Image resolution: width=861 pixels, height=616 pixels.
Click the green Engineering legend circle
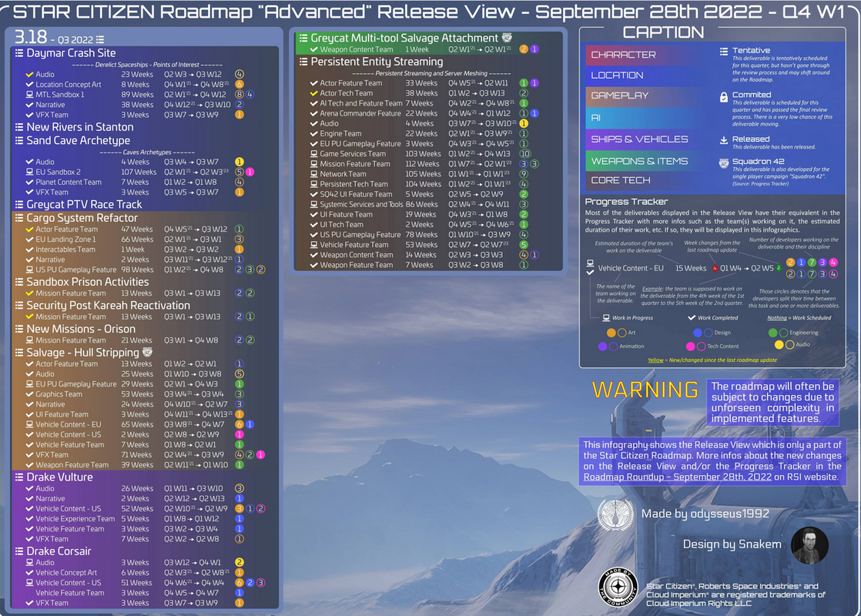point(772,333)
